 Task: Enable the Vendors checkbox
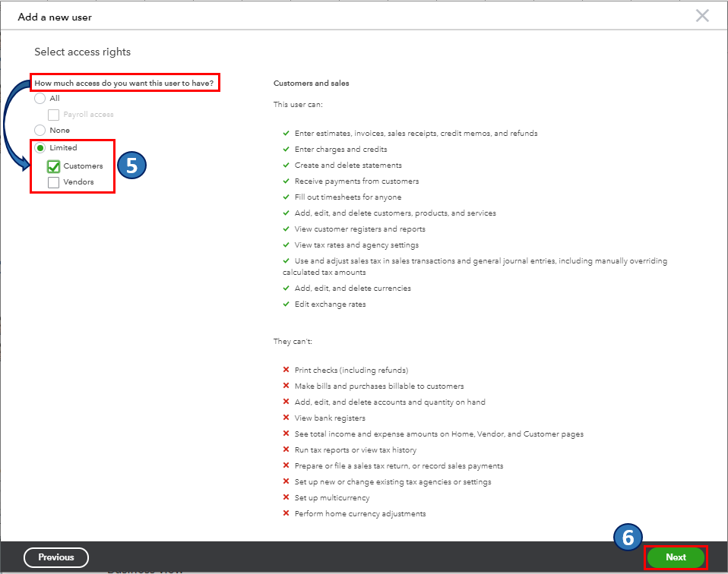click(53, 182)
